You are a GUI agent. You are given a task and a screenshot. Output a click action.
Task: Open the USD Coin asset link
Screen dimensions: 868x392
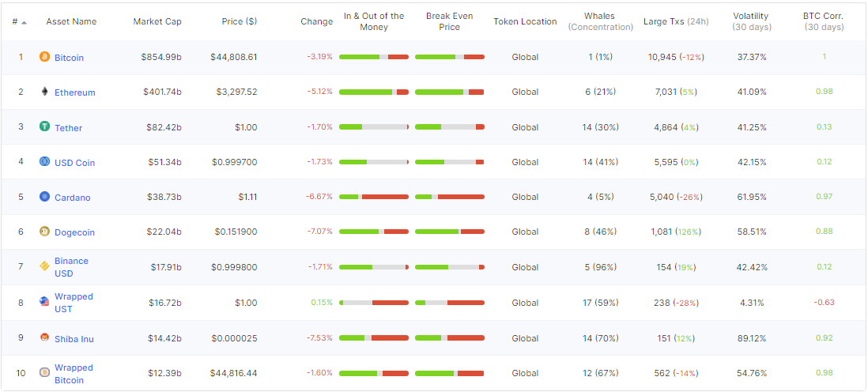(x=75, y=163)
